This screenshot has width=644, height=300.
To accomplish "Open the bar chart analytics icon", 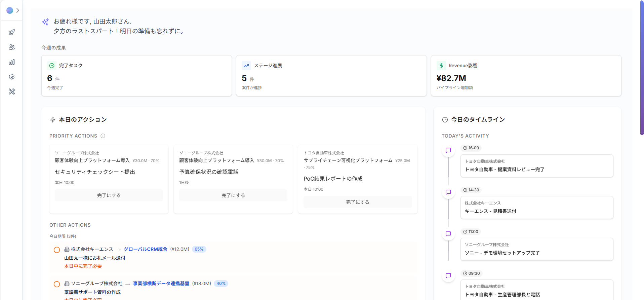I will click(x=12, y=62).
